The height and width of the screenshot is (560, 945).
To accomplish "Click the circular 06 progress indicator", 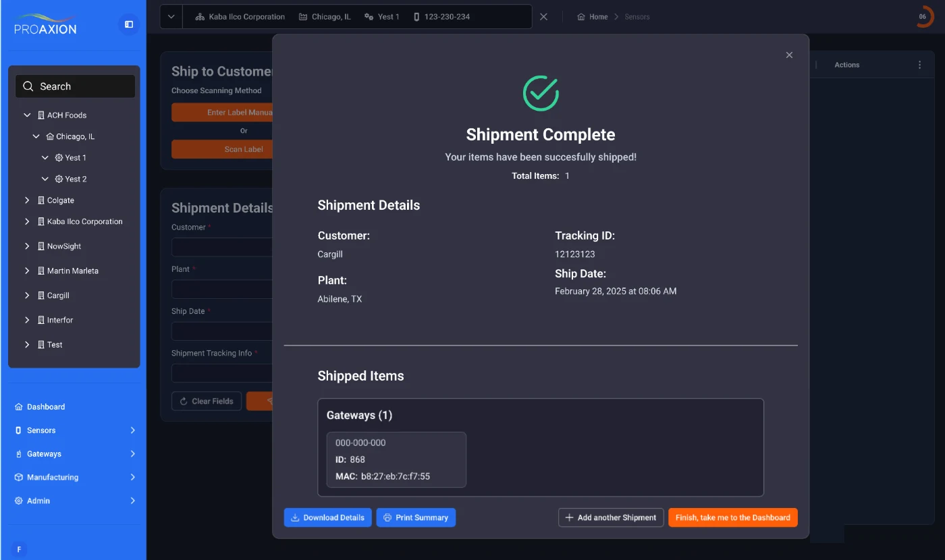I will (x=923, y=17).
